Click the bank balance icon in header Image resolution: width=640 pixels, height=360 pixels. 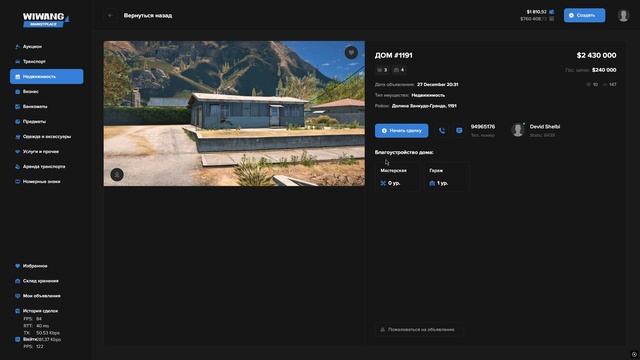coord(552,19)
